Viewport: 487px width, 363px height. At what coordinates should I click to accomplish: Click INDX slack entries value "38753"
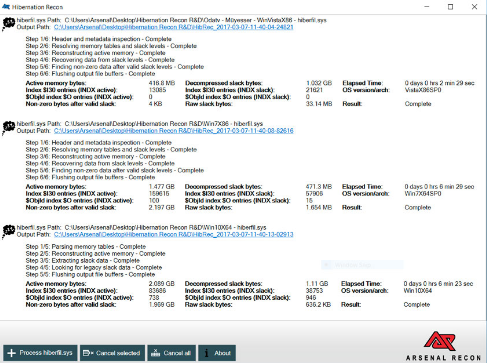tap(314, 291)
